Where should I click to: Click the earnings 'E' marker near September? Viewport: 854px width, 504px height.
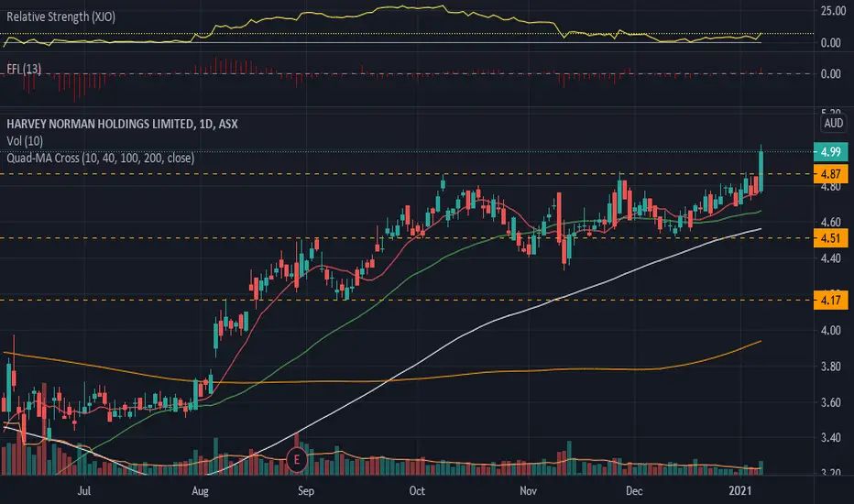point(297,459)
